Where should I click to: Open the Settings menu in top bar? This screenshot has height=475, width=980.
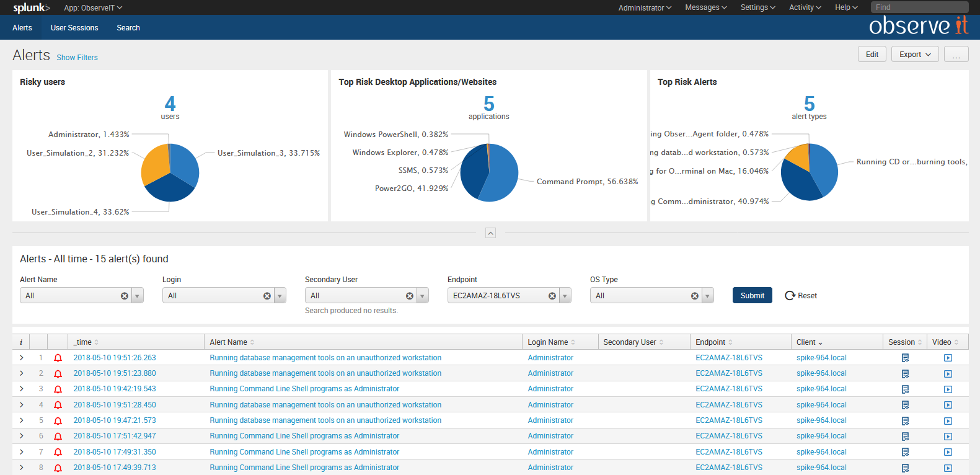[x=757, y=7]
